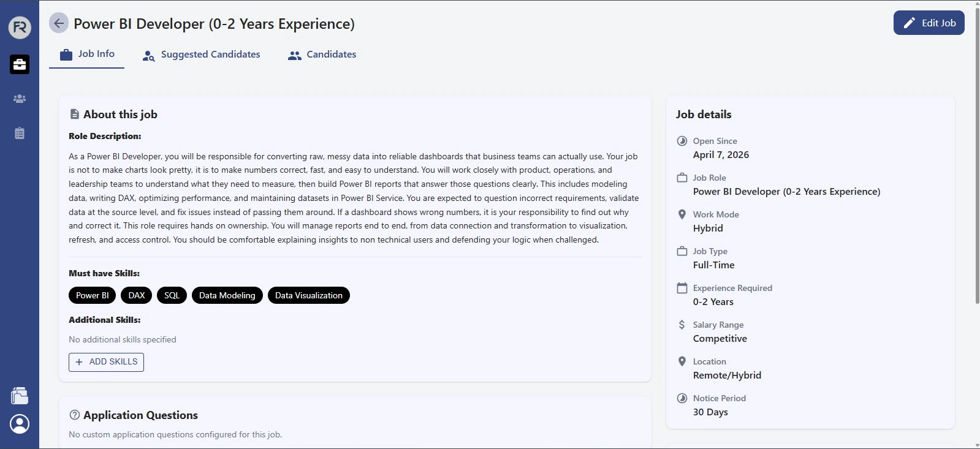
Task: Open the documents stack sidebar icon
Action: (20, 396)
